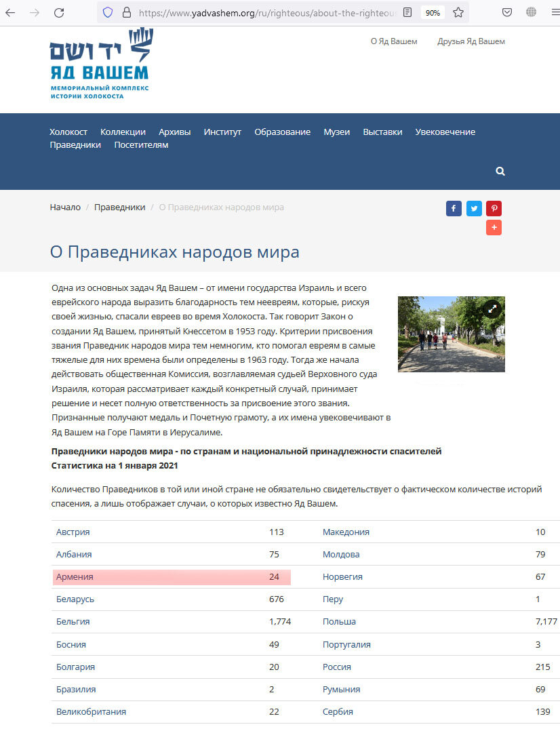Open Беларусь in the table
Image resolution: width=560 pixels, height=731 pixels.
75,599
